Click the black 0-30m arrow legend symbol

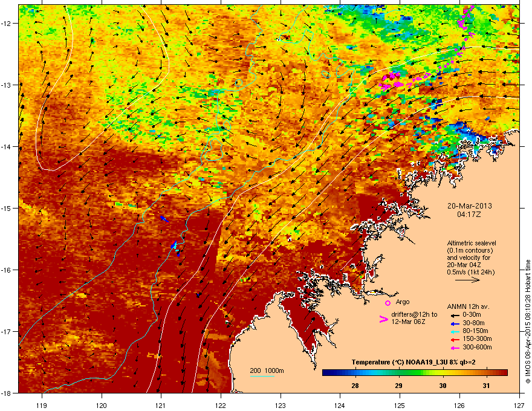(455, 315)
